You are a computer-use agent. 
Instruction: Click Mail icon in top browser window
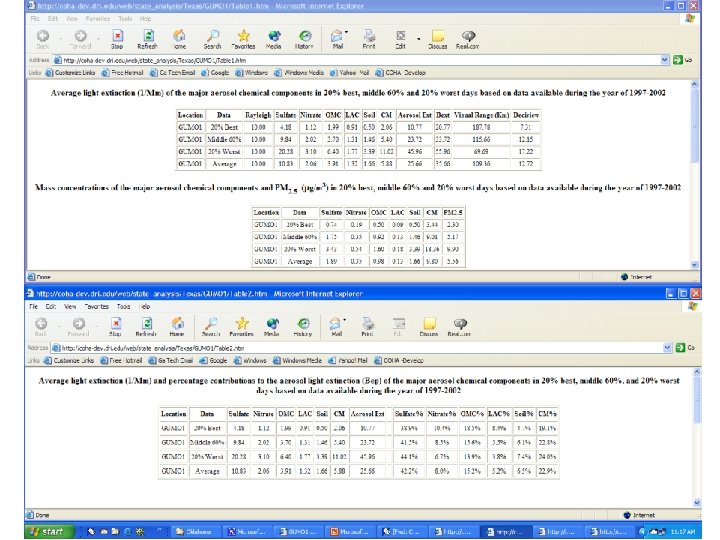(x=338, y=39)
